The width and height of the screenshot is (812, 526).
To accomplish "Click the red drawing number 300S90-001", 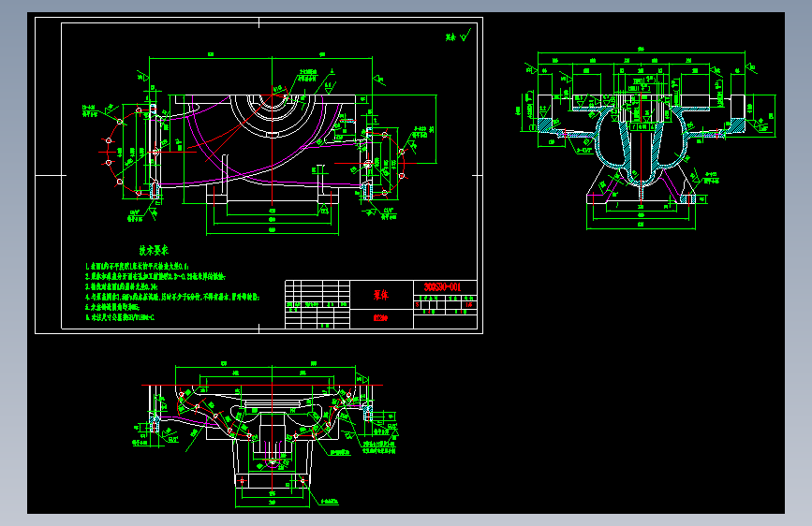I will pyautogui.click(x=442, y=286).
